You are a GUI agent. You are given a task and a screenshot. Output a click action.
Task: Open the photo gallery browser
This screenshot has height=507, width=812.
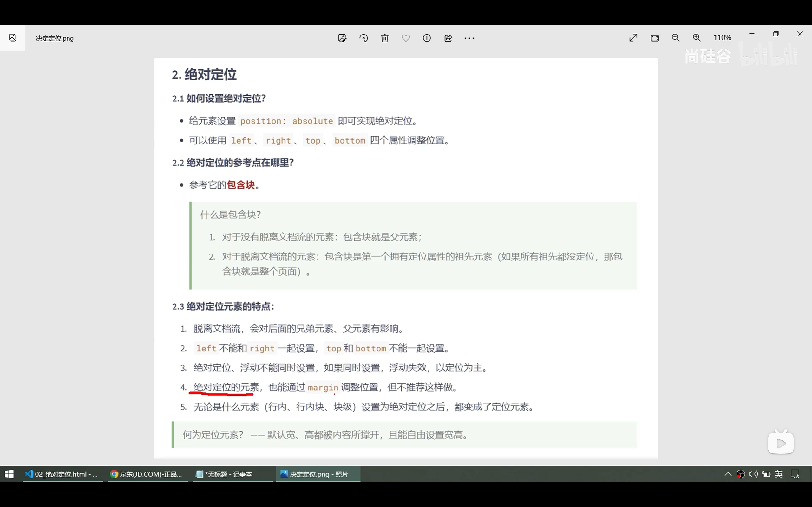[x=12, y=38]
